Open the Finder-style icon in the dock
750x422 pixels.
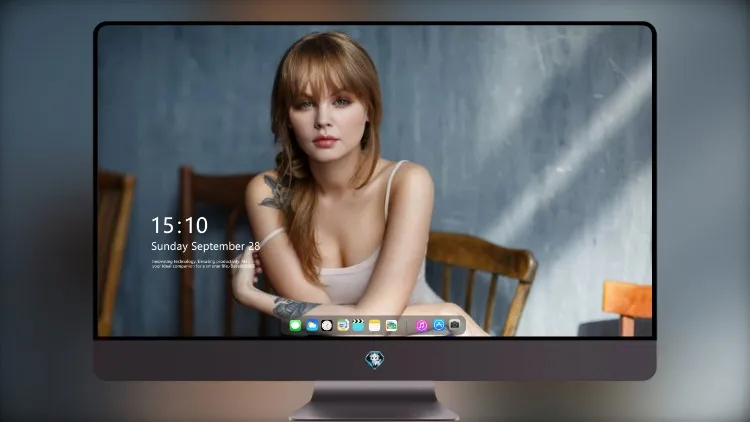click(x=342, y=325)
